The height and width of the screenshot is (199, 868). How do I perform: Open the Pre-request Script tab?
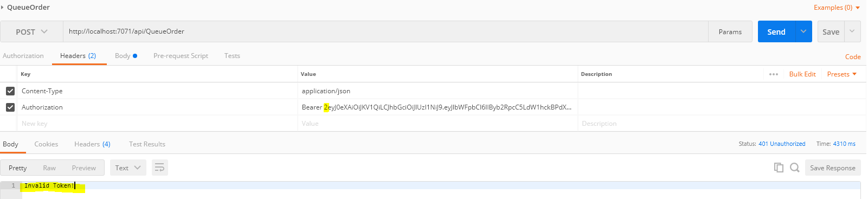click(181, 56)
